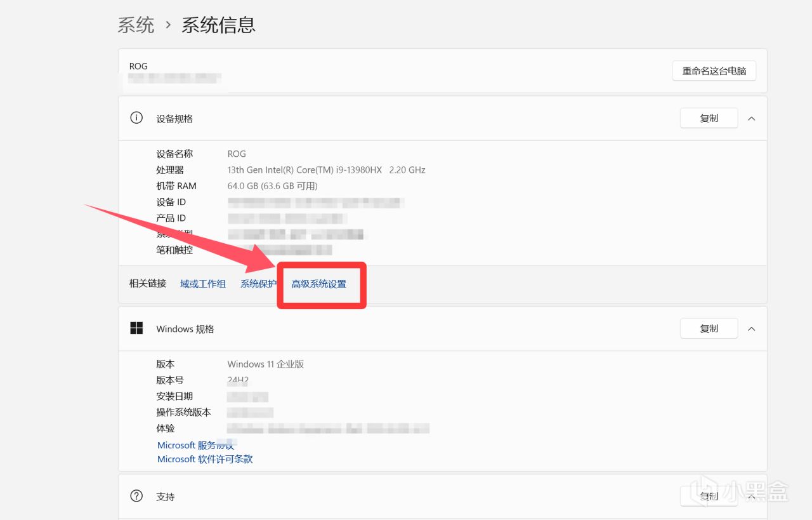Click the 版本号 label
The image size is (812, 520).
click(170, 380)
